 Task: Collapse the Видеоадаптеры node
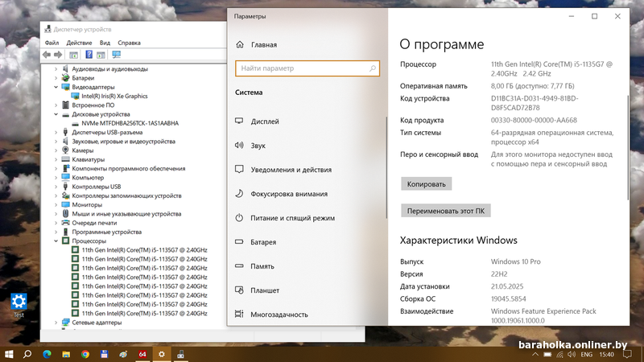tap(56, 87)
